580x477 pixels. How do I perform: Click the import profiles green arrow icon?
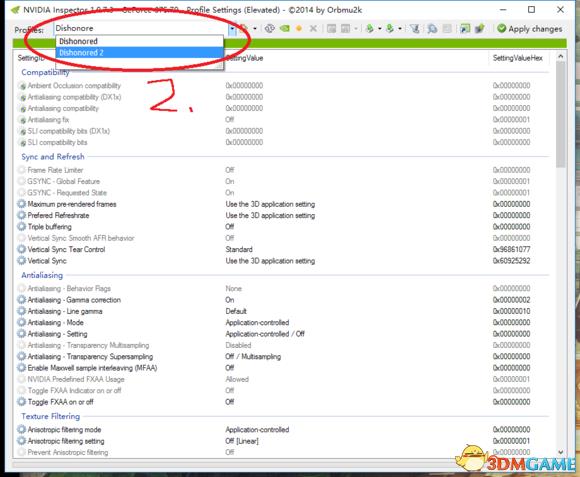tap(390, 28)
